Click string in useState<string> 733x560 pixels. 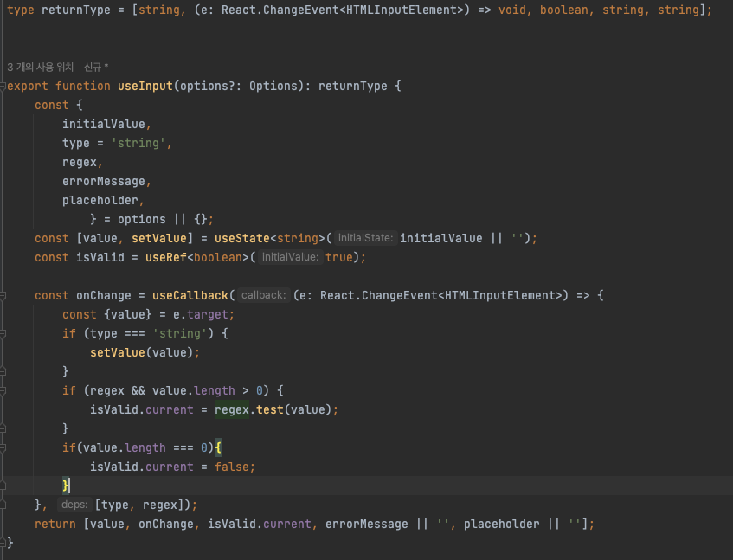click(x=298, y=238)
